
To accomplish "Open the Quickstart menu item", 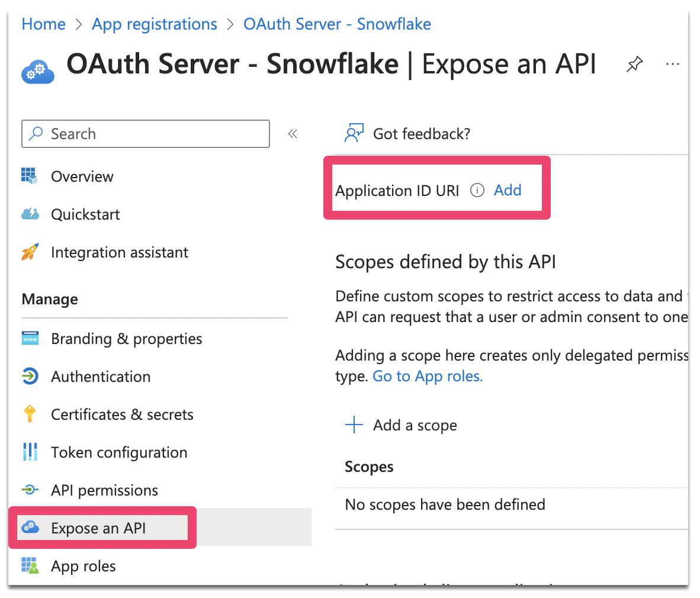I will (85, 215).
